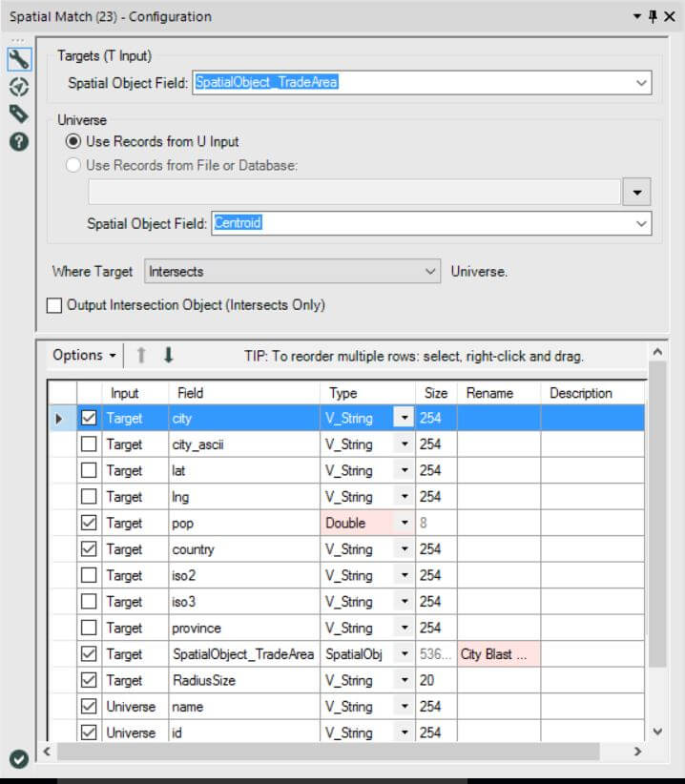Viewport: 685px width, 784px height.
Task: Click the green checkmark status icon
Action: coord(19,759)
